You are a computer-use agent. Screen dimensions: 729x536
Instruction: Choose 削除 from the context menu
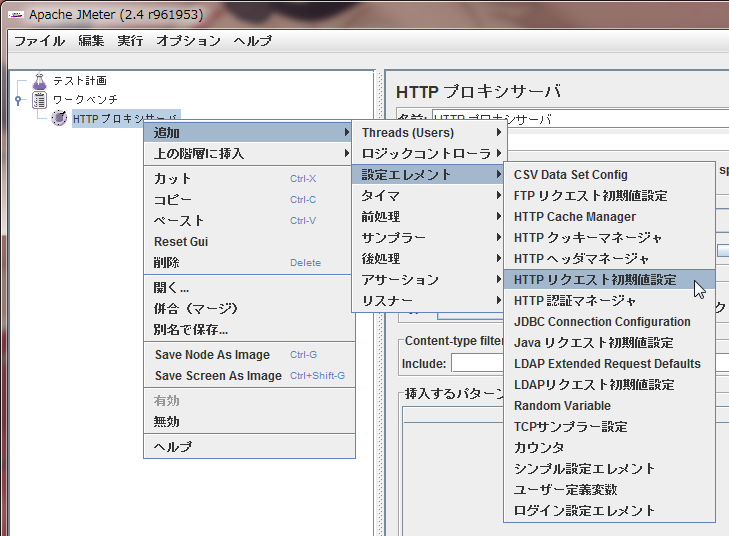249,263
